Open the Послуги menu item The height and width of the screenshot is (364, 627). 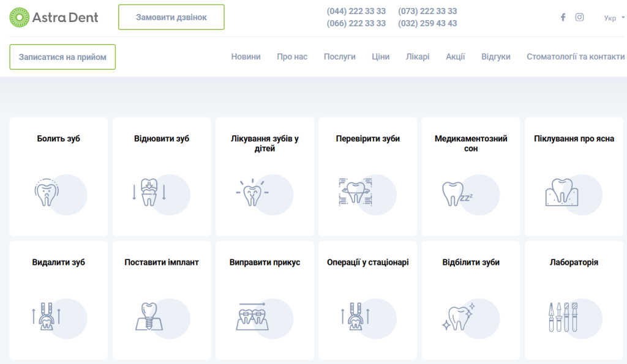pos(339,57)
